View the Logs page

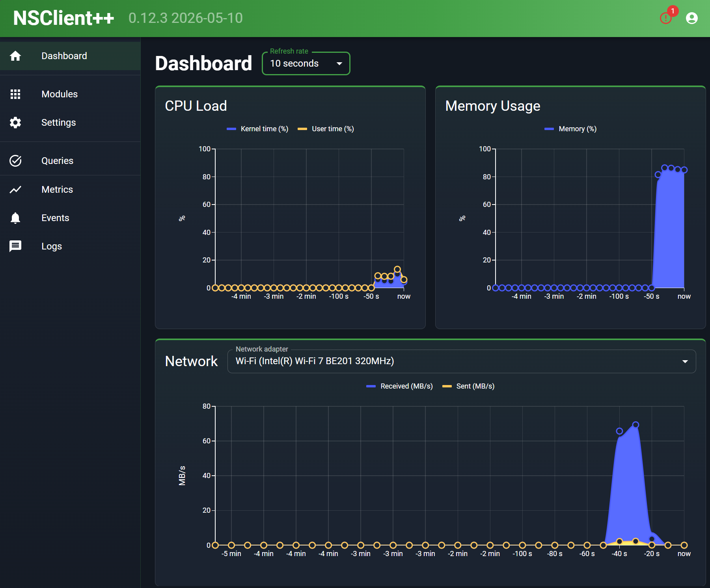pos(70,246)
